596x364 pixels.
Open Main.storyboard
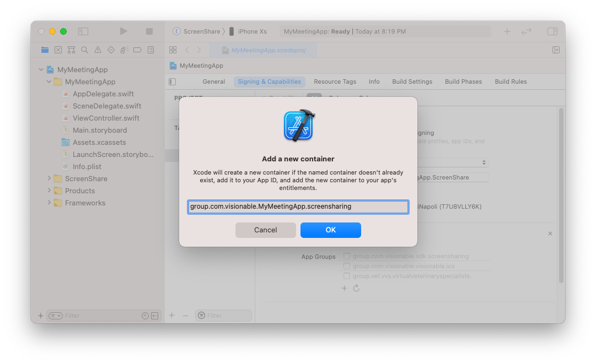point(100,130)
